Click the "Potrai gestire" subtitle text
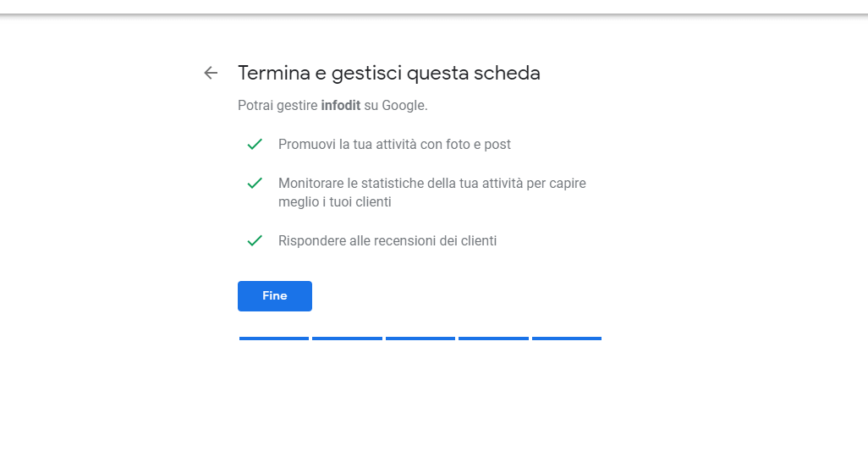The width and height of the screenshot is (868, 457). 277,106
